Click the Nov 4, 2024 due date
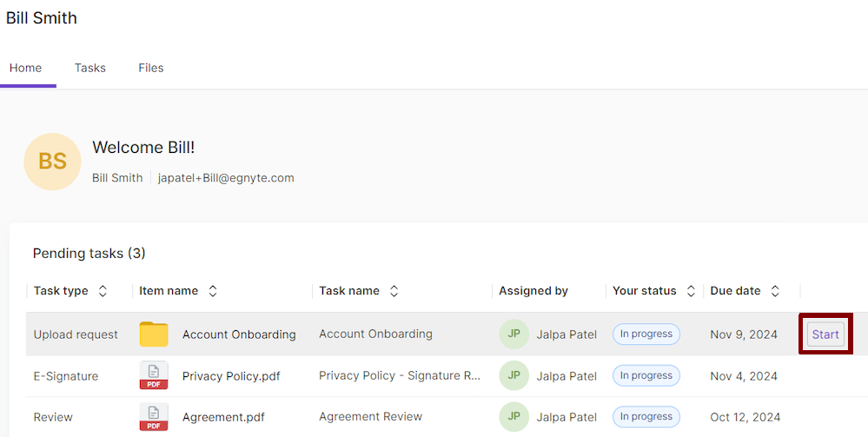Screen dimensions: 868x437 pyautogui.click(x=744, y=376)
